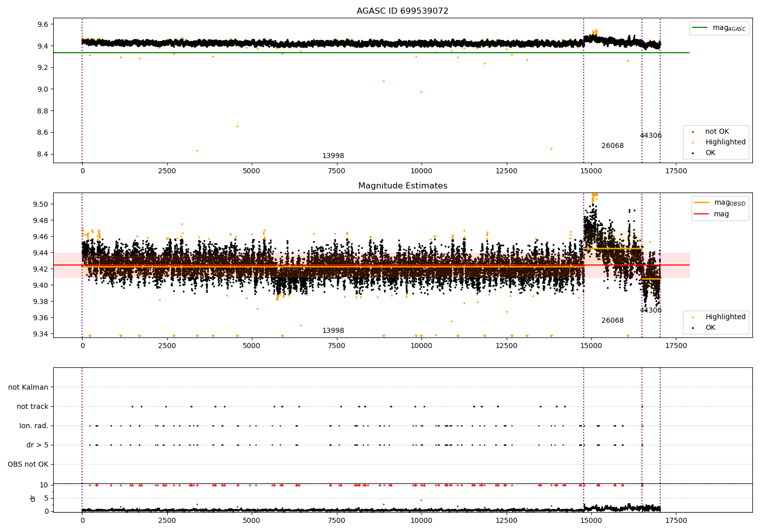Click obsid label '44306' in Magnitude Estimates plot
Image resolution: width=760 pixels, height=532 pixels.
click(x=651, y=311)
